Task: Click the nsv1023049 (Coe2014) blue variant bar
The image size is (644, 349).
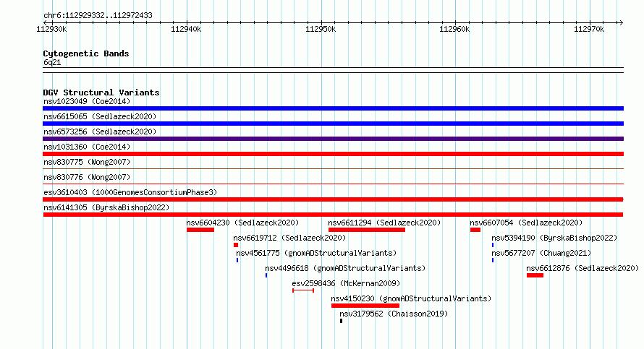Action: 333,108
